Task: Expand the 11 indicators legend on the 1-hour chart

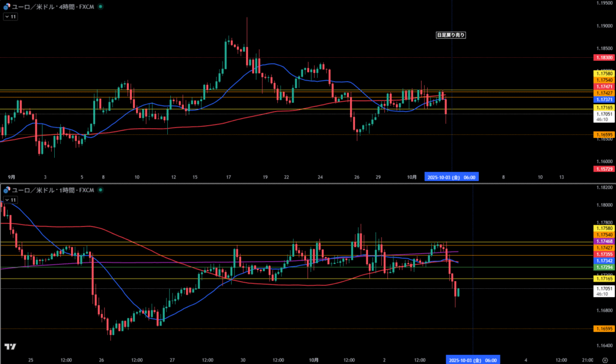Action: point(10,200)
